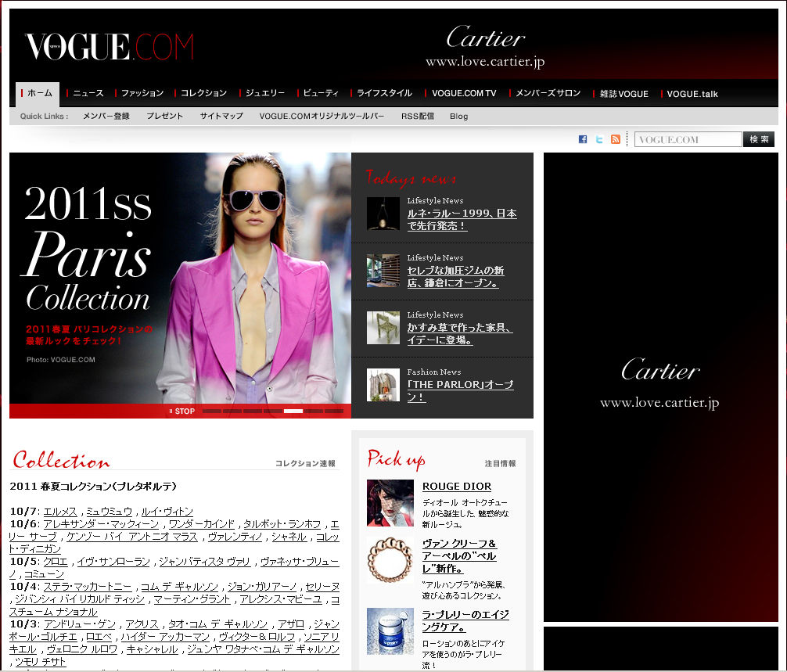Open ルネ・ラルー1999 news headline
The image size is (787, 672).
[462, 219]
